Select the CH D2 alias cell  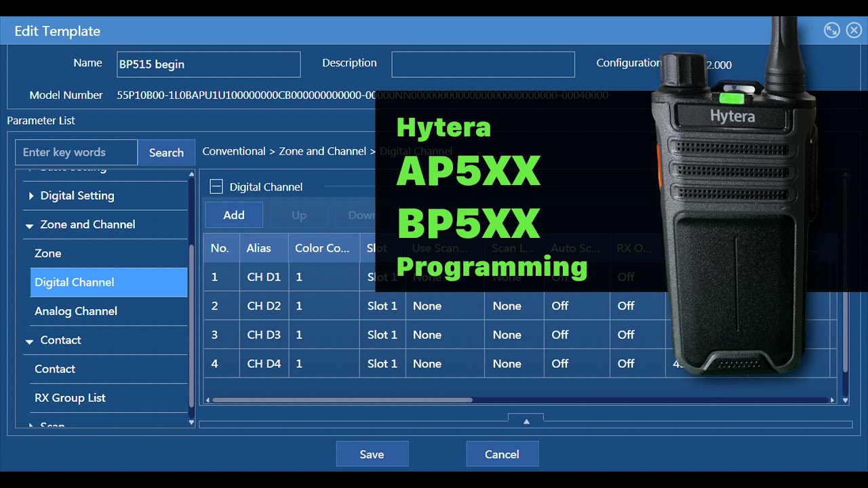pyautogui.click(x=264, y=306)
